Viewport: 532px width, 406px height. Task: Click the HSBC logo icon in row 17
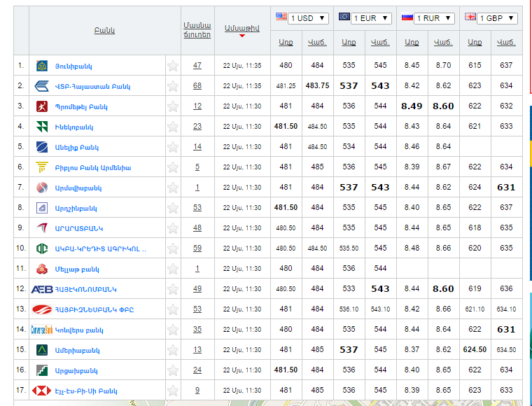coord(41,391)
